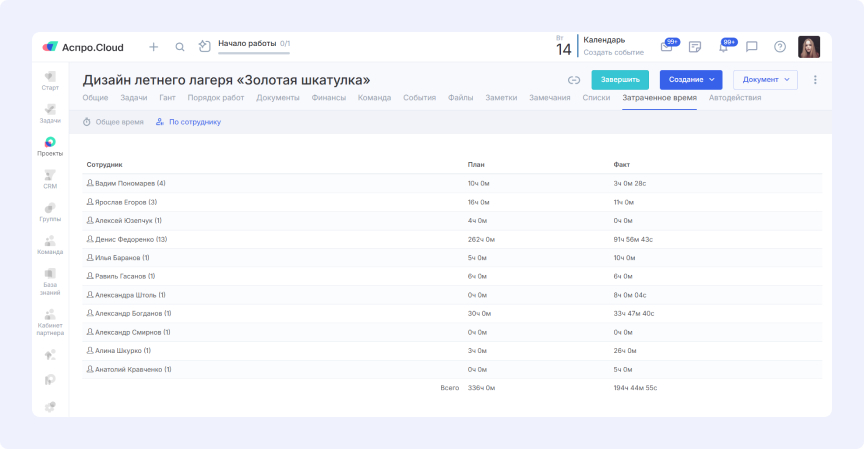This screenshot has height=449, width=864.
Task: Open the mail messages icon
Action: [667, 47]
